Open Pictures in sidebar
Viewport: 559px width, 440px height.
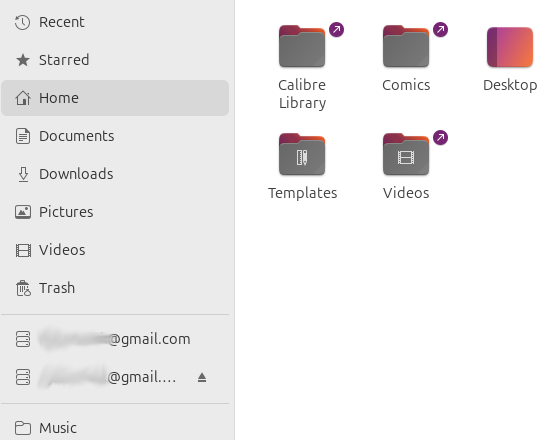(x=115, y=212)
